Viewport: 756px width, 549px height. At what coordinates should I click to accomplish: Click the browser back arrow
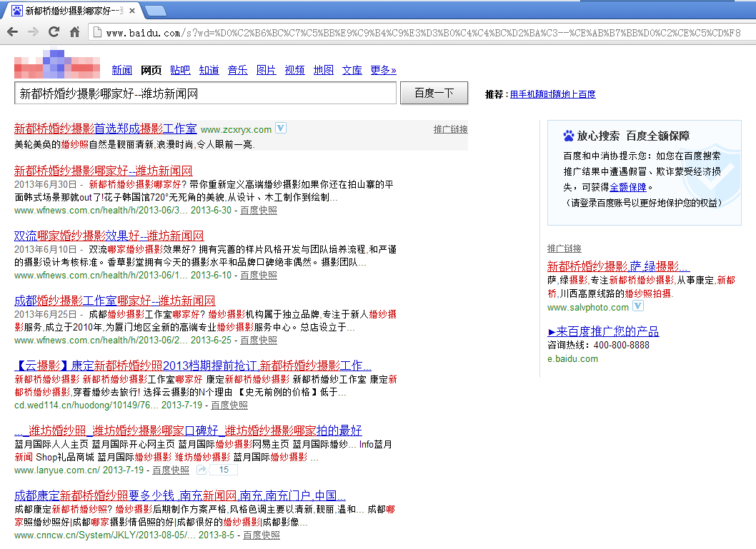click(x=12, y=32)
